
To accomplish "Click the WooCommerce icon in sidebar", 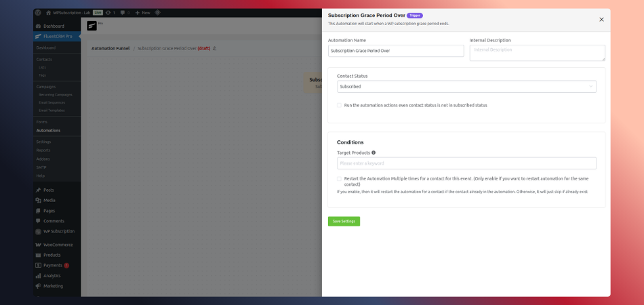I will point(38,245).
